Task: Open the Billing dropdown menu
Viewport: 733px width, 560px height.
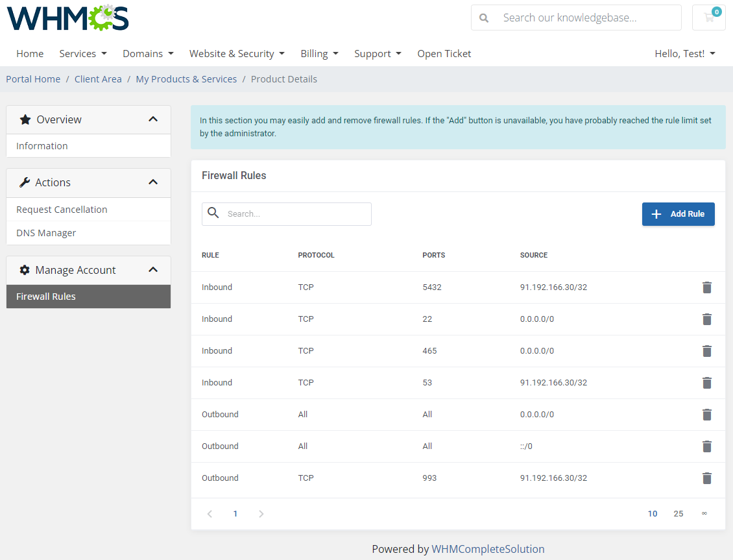Action: [x=319, y=53]
